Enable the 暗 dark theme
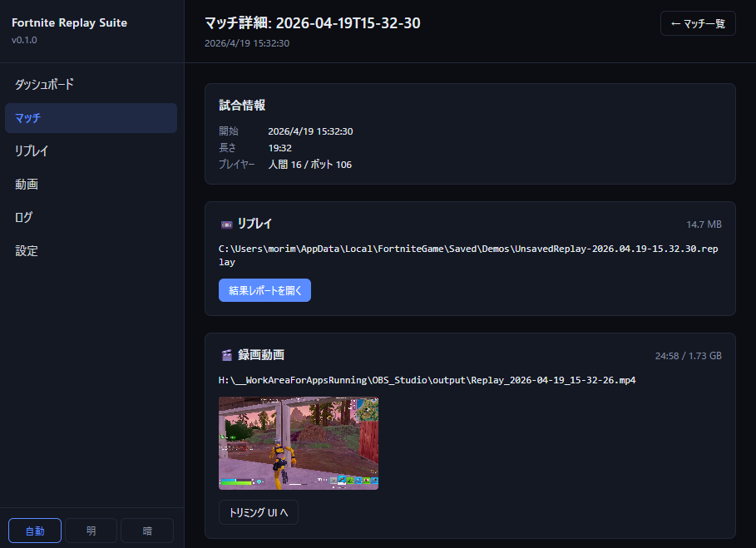756x548 pixels. (147, 531)
